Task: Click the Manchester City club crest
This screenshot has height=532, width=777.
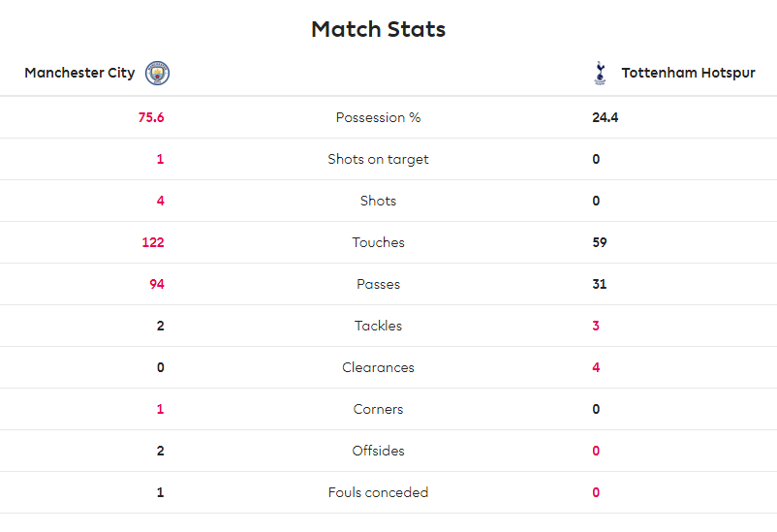Action: click(157, 73)
